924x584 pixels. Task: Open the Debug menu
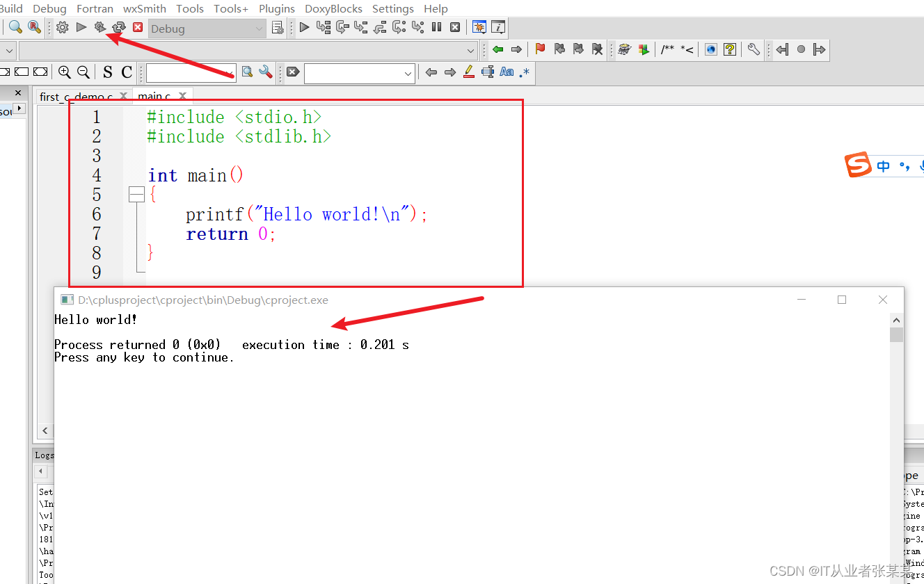tap(50, 8)
